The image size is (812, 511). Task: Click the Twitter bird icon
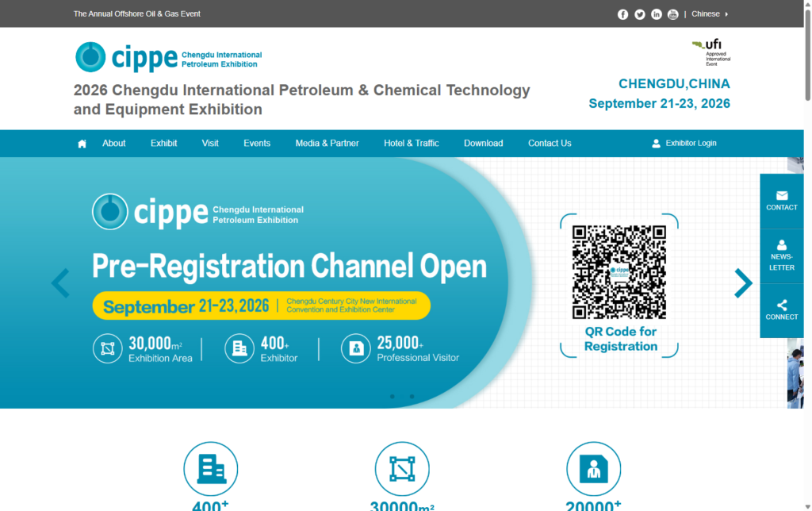pos(639,13)
